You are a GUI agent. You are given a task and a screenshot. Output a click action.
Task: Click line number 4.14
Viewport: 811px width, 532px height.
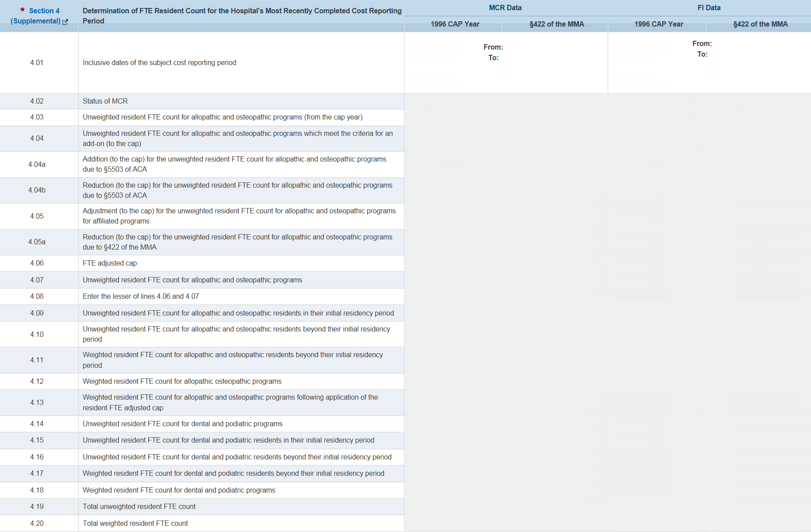point(37,424)
